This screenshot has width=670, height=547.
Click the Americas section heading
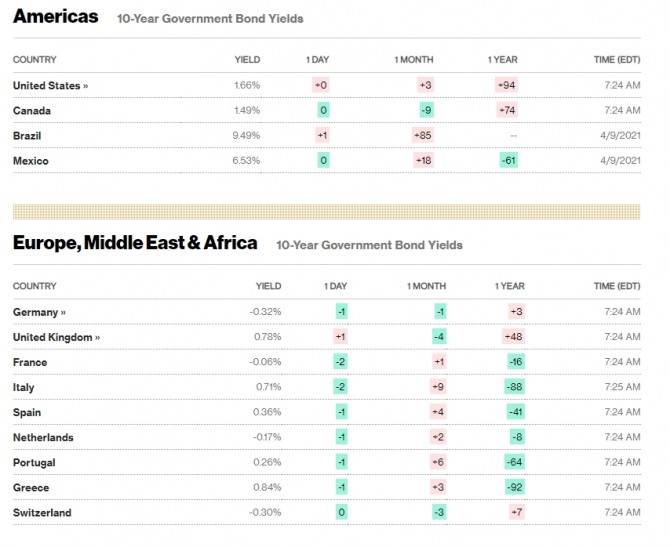(56, 17)
